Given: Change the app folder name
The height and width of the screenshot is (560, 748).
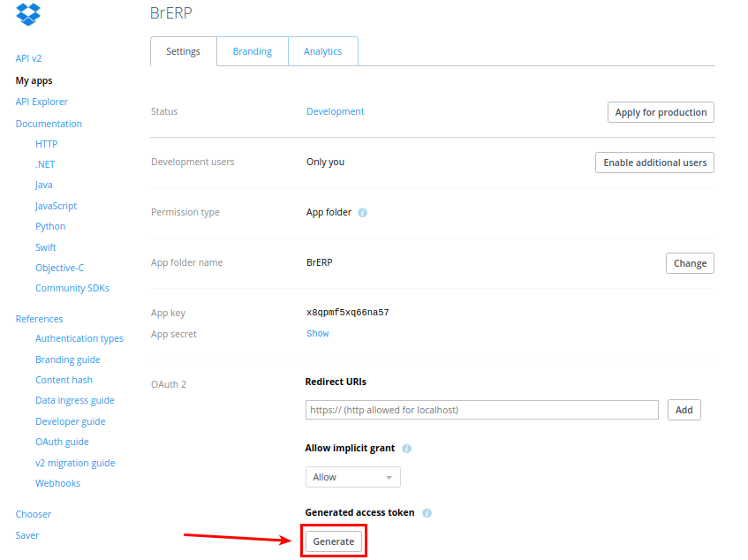Looking at the screenshot, I should (x=690, y=263).
